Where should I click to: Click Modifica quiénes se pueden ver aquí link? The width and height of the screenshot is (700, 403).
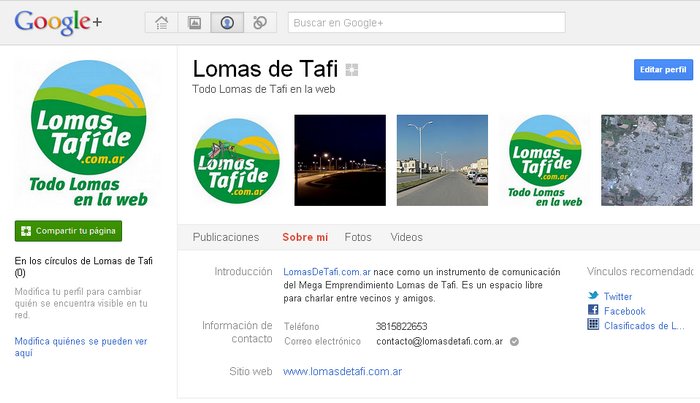point(81,347)
